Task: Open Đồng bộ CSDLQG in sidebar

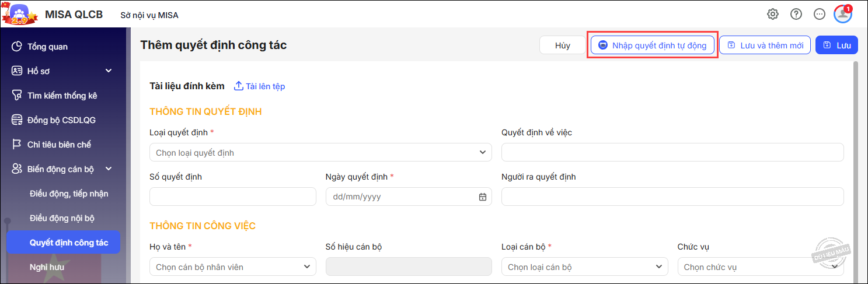Action: pyautogui.click(x=61, y=120)
